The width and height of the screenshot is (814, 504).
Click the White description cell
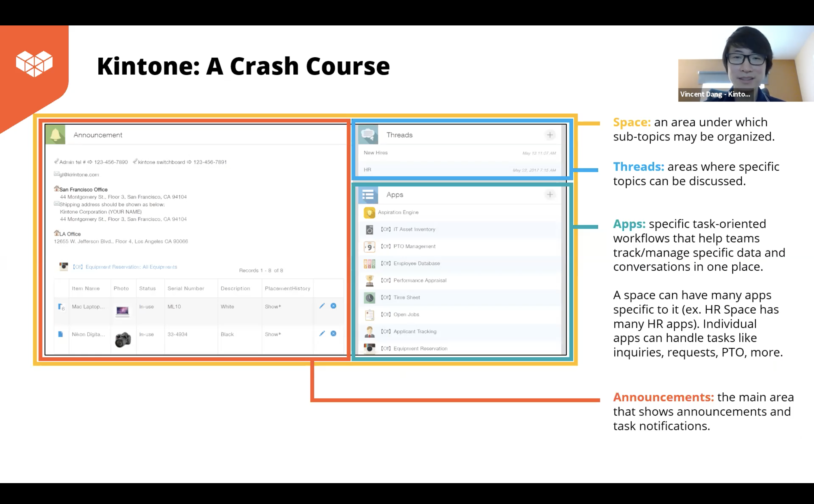227,307
